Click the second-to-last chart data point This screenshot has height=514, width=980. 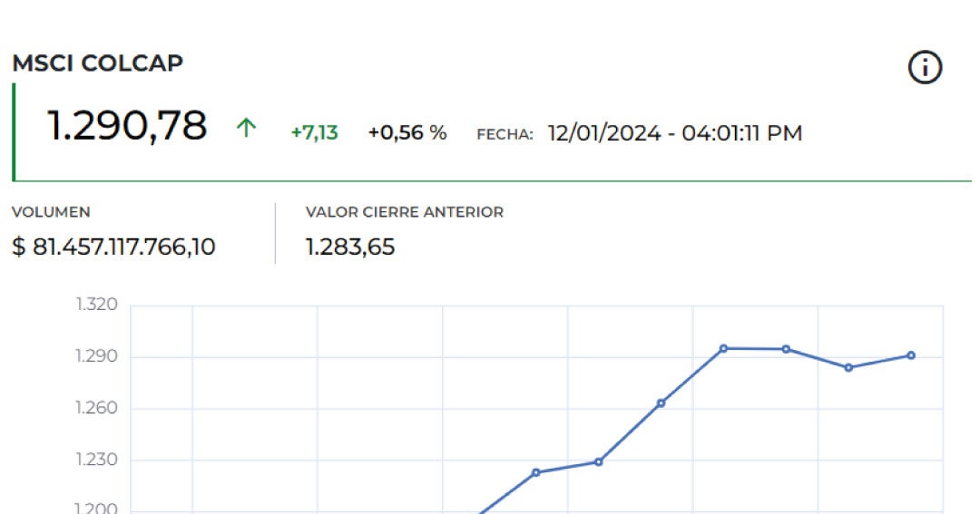click(x=848, y=367)
